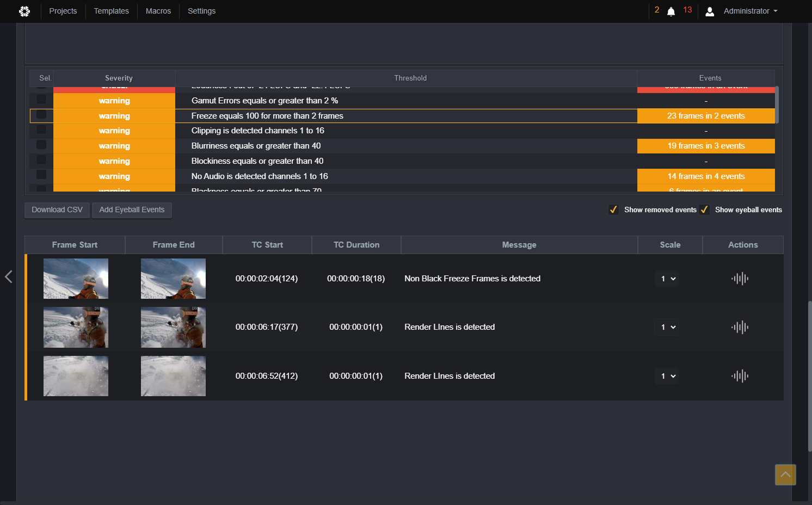This screenshot has height=505, width=812.
Task: Click the 23 frames in 2 events cell
Action: pos(706,116)
